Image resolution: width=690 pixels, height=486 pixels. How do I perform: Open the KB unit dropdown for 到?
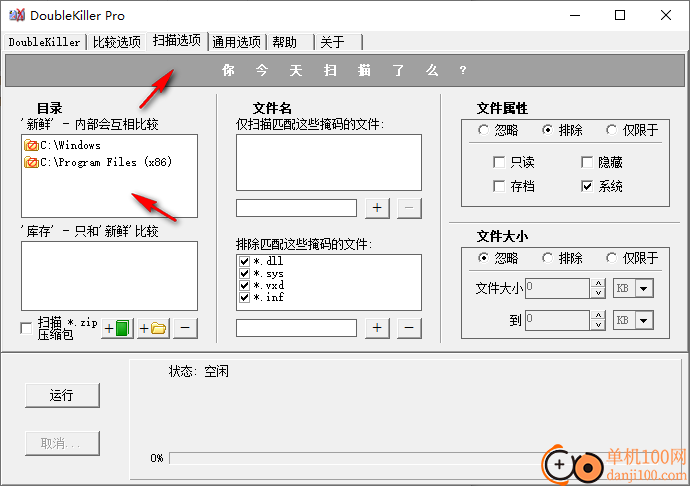[644, 320]
